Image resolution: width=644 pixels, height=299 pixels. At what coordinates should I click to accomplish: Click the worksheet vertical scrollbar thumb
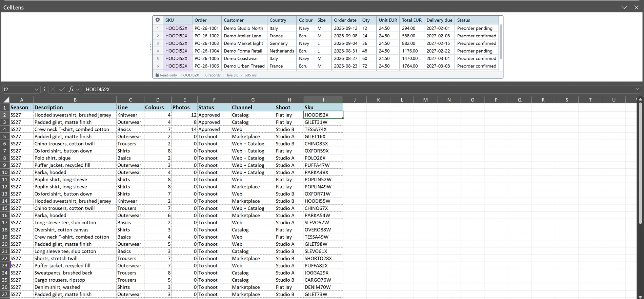coord(640,163)
